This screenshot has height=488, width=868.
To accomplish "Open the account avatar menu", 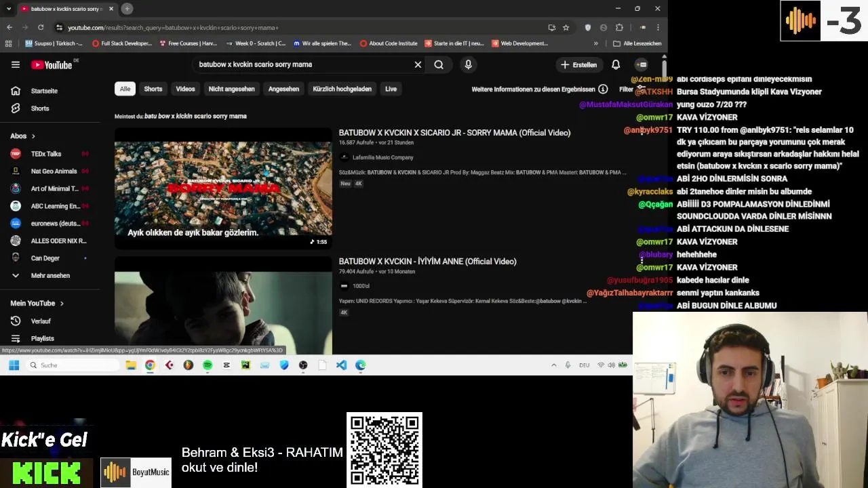I will point(642,64).
